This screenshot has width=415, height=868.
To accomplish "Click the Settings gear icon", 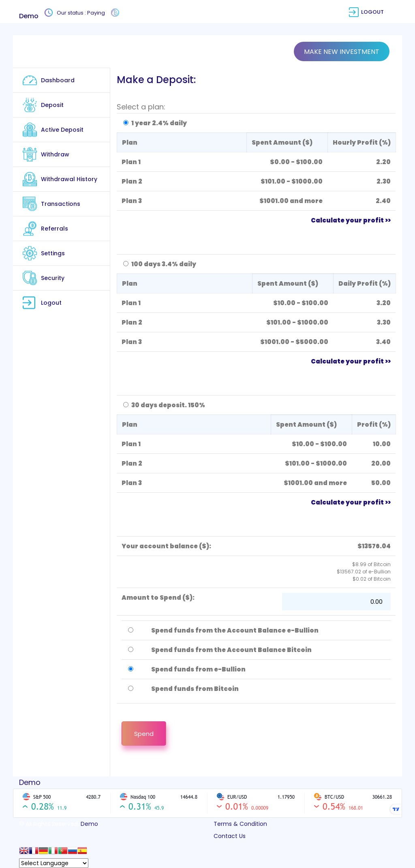I will (30, 253).
